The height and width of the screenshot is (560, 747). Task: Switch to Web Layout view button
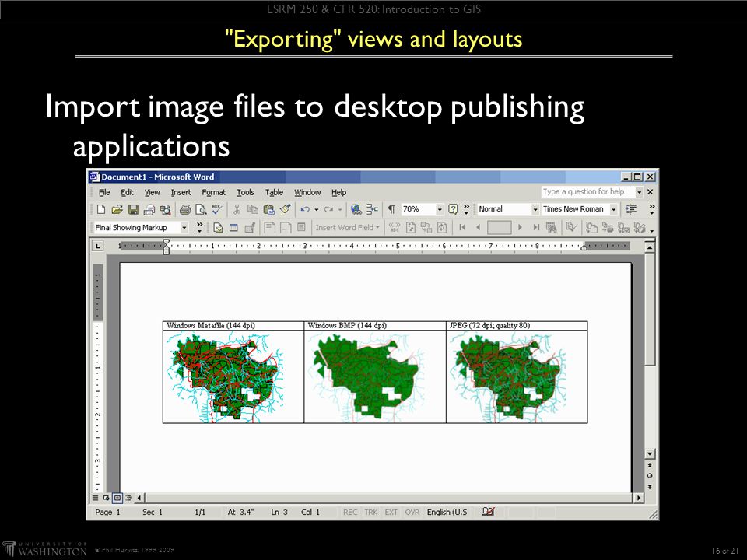click(x=107, y=498)
